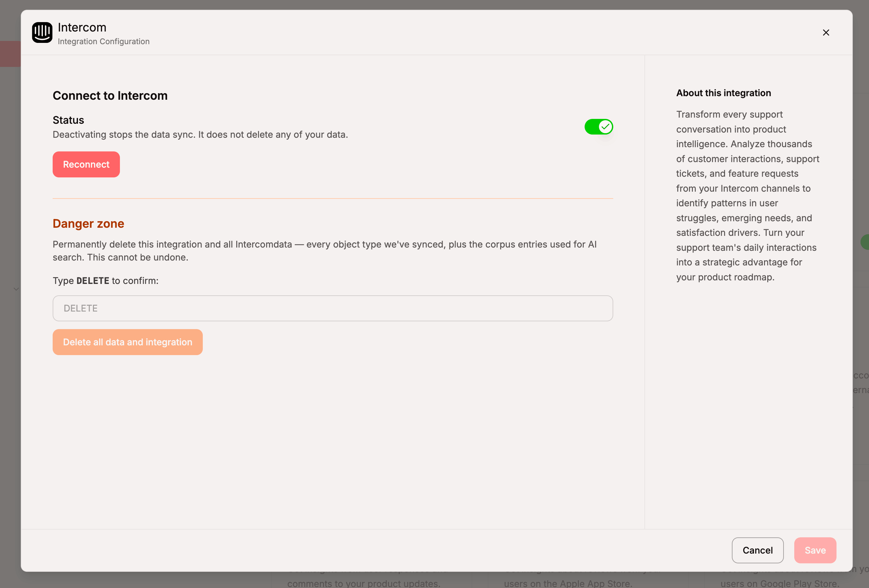Click the Save button
This screenshot has width=869, height=588.
(815, 550)
